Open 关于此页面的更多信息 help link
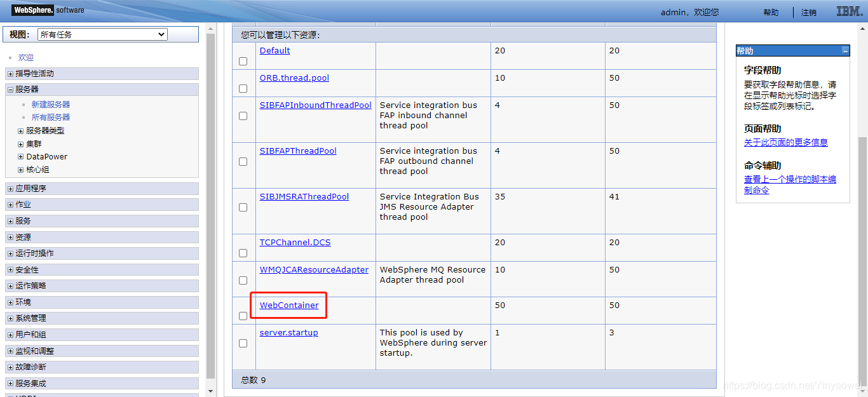Viewport: 868px width, 397px height. (786, 142)
